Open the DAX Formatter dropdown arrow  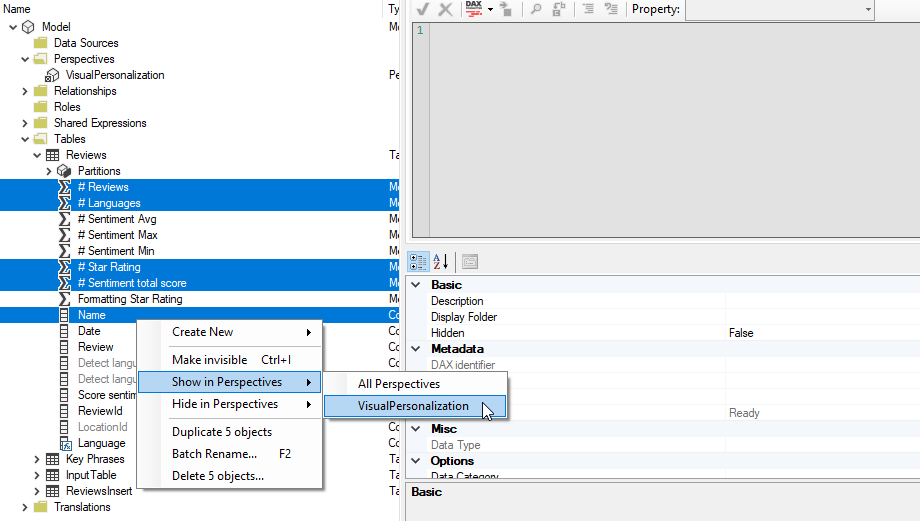[490, 9]
